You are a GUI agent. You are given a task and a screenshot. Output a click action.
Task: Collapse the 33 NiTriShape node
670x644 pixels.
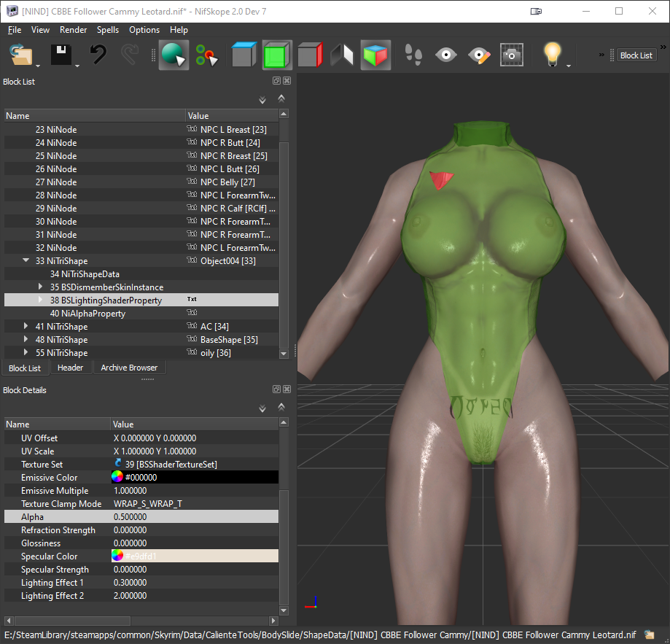26,260
